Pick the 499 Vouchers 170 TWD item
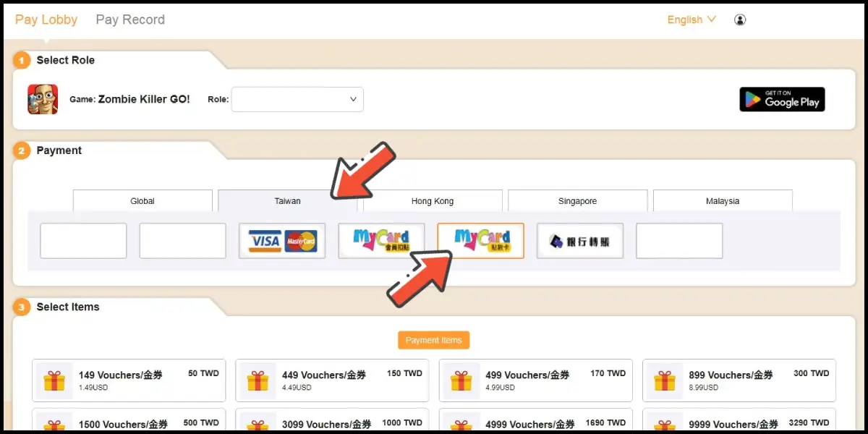The image size is (868, 434). (535, 380)
